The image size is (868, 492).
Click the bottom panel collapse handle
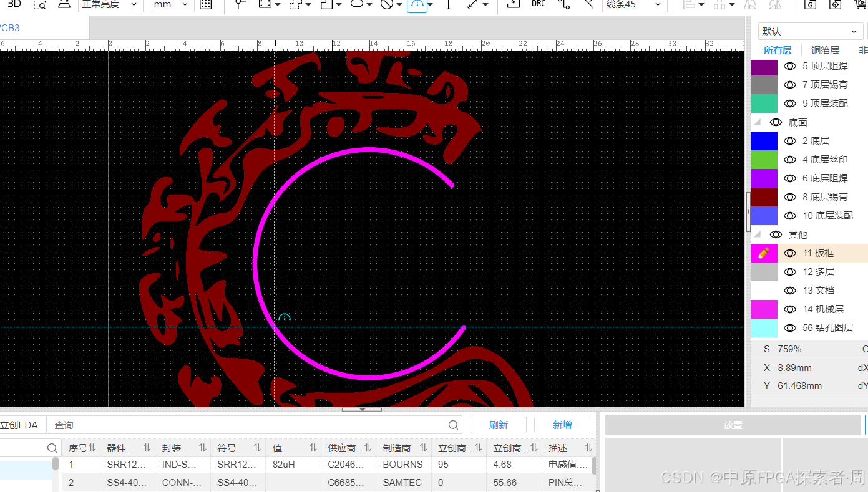pos(362,410)
